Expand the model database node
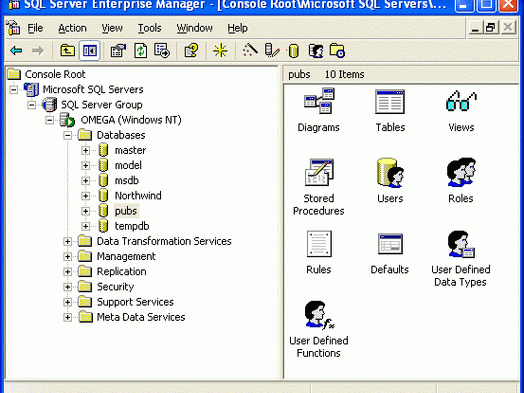 [85, 165]
